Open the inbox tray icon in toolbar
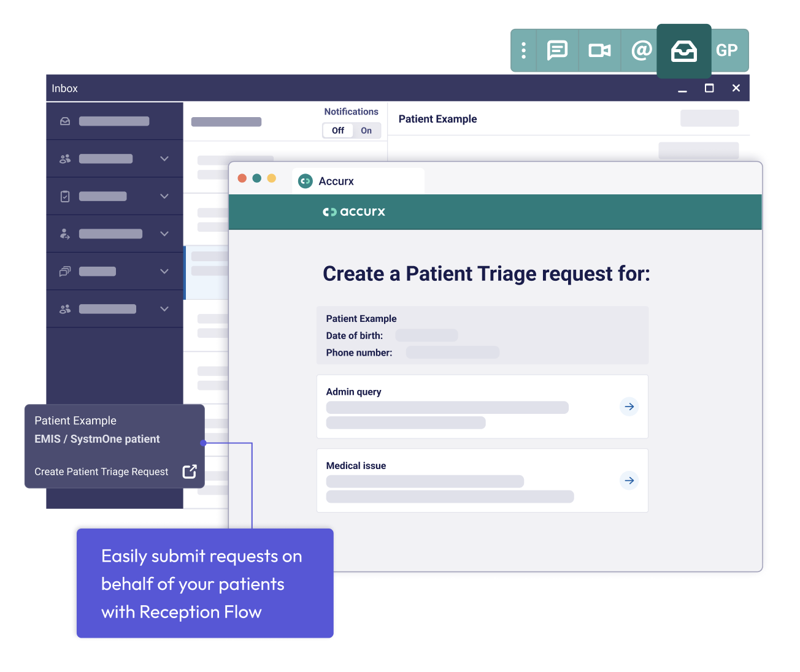 click(x=683, y=51)
